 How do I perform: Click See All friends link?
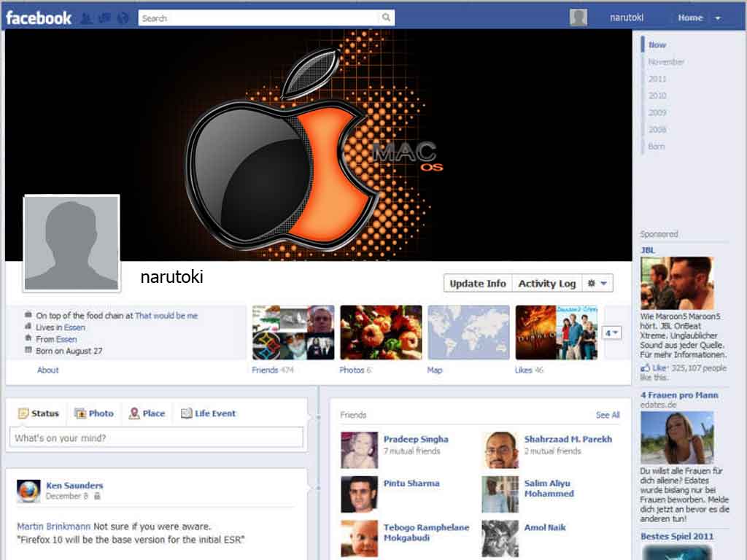[x=608, y=415]
